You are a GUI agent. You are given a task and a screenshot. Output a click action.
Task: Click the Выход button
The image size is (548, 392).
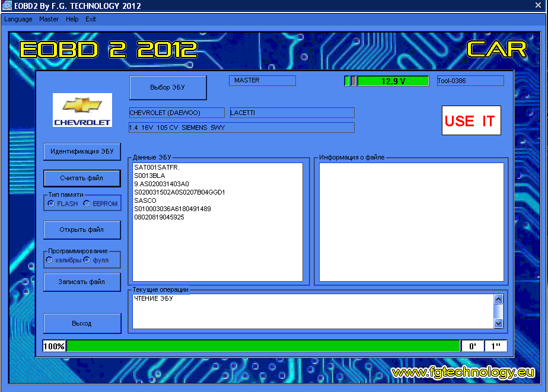point(82,324)
